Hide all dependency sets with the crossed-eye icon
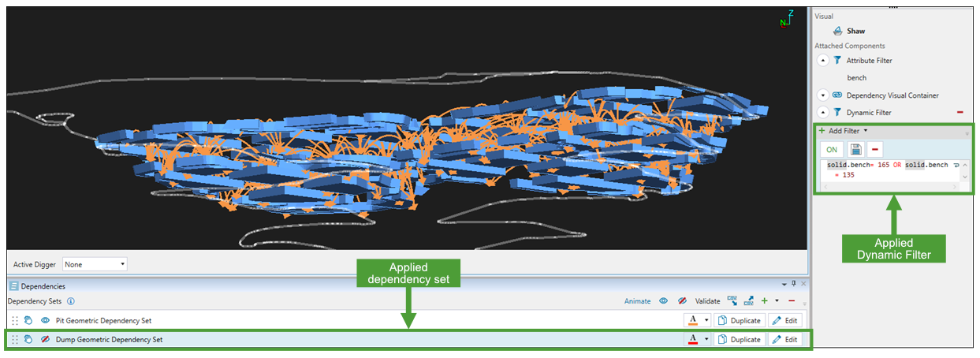The image size is (980, 358). (683, 300)
